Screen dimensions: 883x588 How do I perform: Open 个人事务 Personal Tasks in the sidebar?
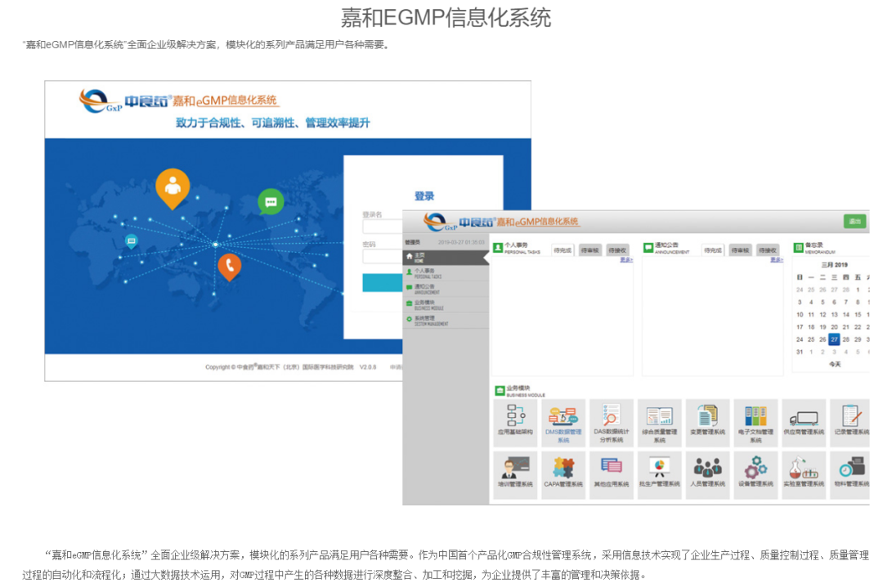click(x=446, y=274)
